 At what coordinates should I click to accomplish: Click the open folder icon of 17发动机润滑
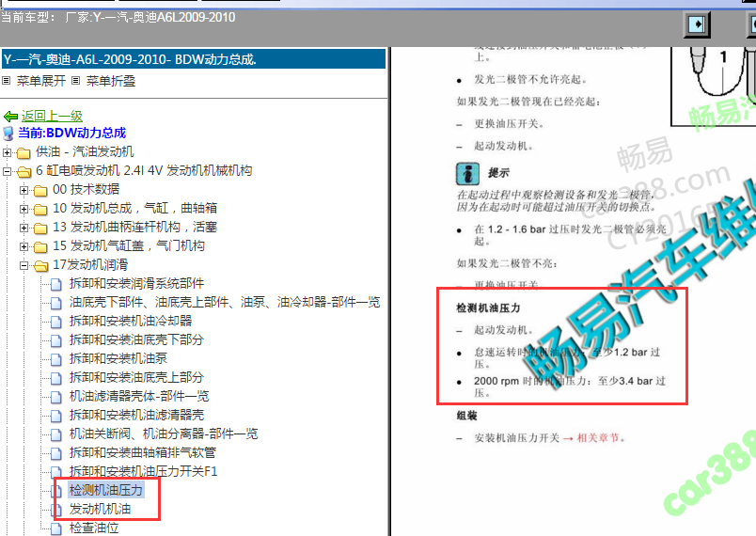41,265
